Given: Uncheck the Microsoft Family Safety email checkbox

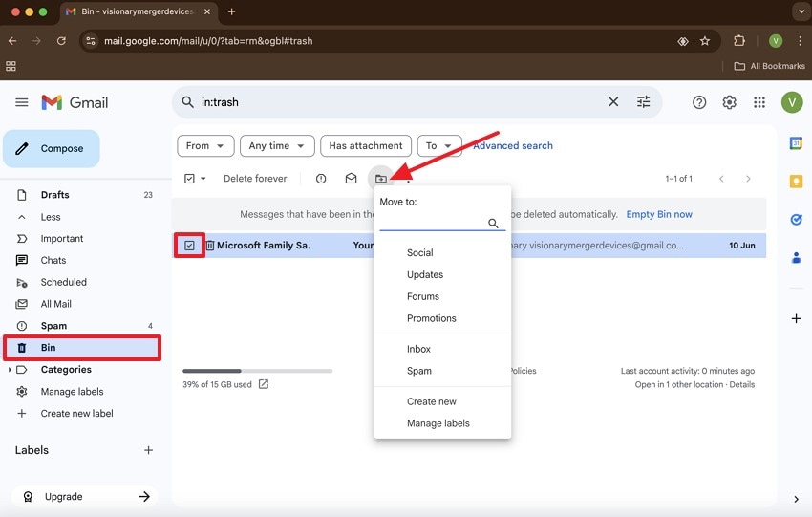Looking at the screenshot, I should (189, 246).
